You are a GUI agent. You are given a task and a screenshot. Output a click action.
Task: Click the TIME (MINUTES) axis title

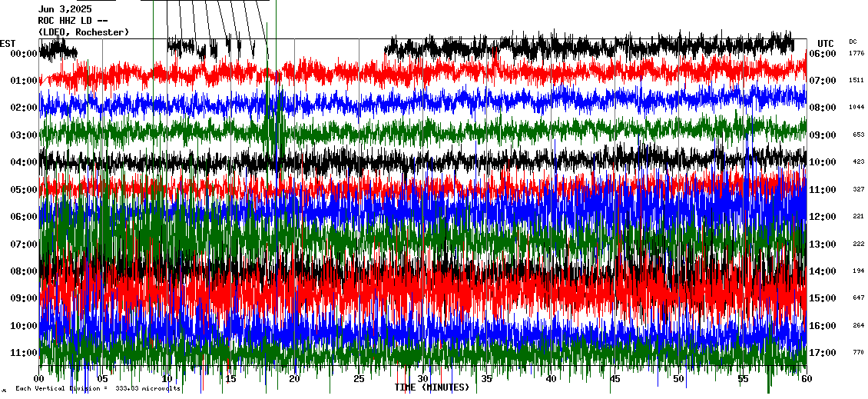pyautogui.click(x=432, y=387)
